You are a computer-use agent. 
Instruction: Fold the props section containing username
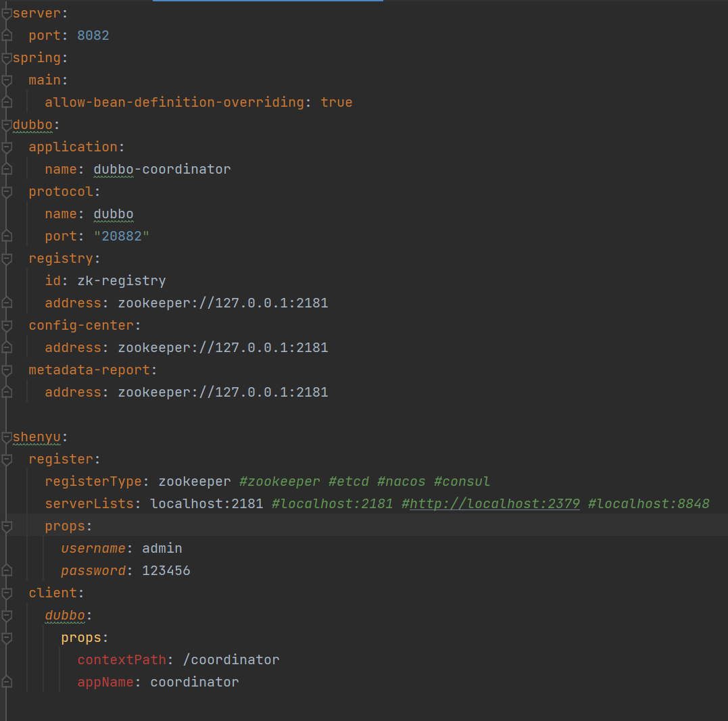coord(7,526)
